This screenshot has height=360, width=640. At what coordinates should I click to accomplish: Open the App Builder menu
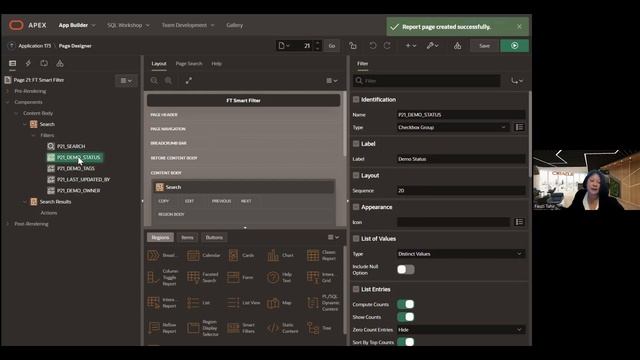pyautogui.click(x=77, y=25)
